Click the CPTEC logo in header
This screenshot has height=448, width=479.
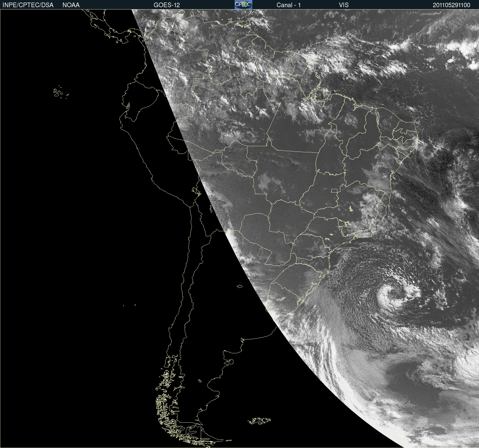243,5
